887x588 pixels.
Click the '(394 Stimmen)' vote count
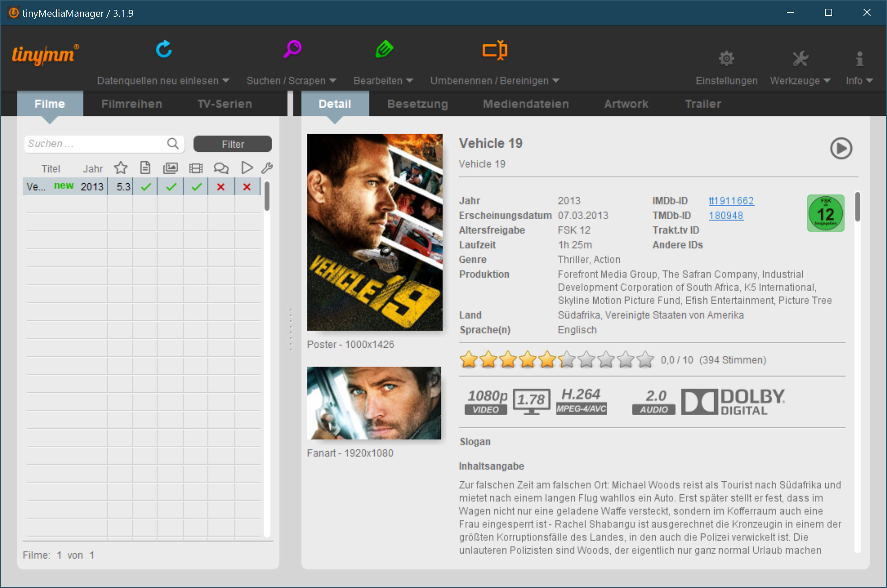732,360
